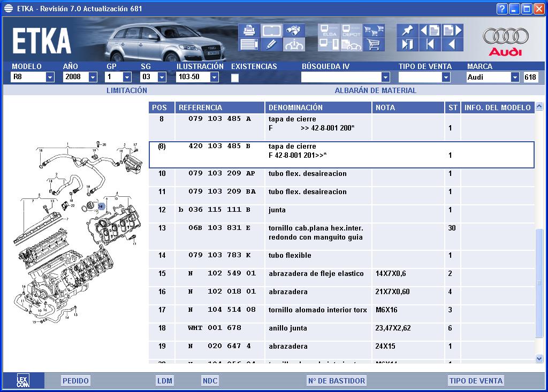Click the scrollbar down arrow

(x=539, y=358)
